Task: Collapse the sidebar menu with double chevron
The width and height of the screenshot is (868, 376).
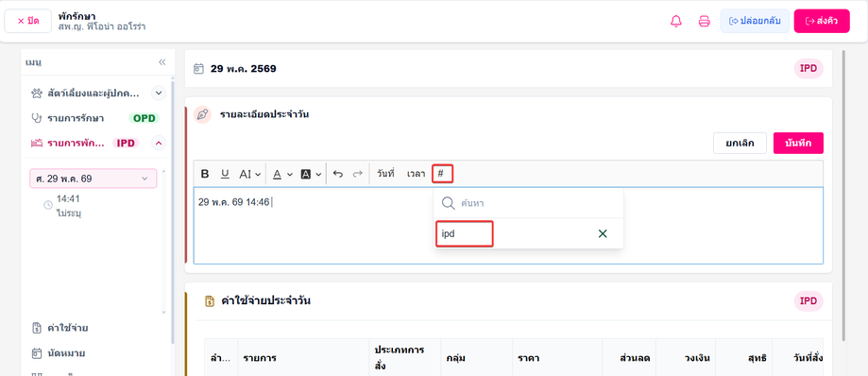Action: coord(162,62)
